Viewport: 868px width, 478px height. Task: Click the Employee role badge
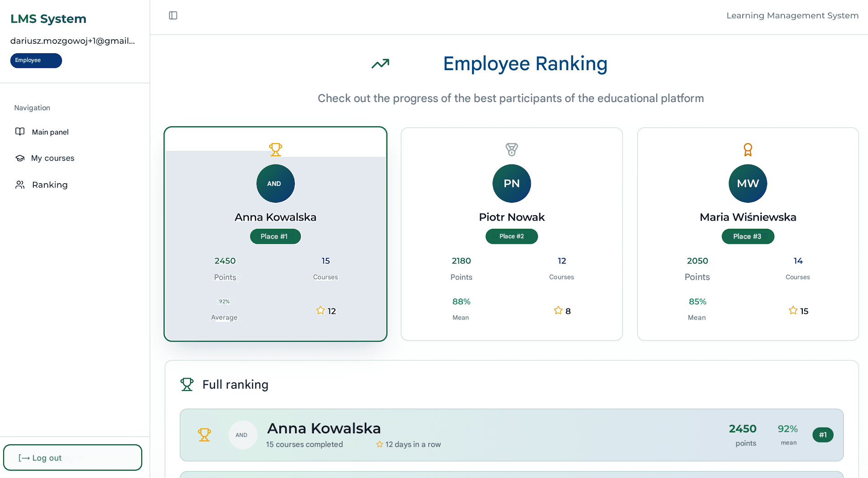tap(36, 61)
